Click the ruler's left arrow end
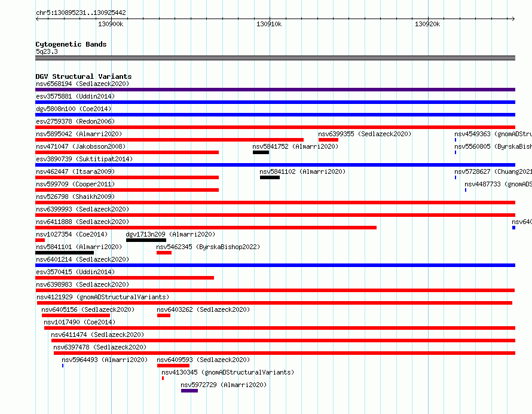This screenshot has width=532, height=414. pos(37,19)
